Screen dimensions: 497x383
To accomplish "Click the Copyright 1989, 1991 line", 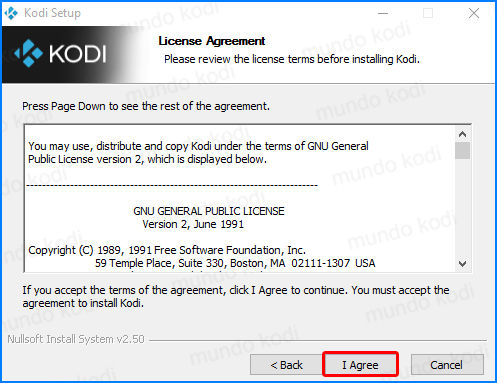I will click(x=167, y=250).
